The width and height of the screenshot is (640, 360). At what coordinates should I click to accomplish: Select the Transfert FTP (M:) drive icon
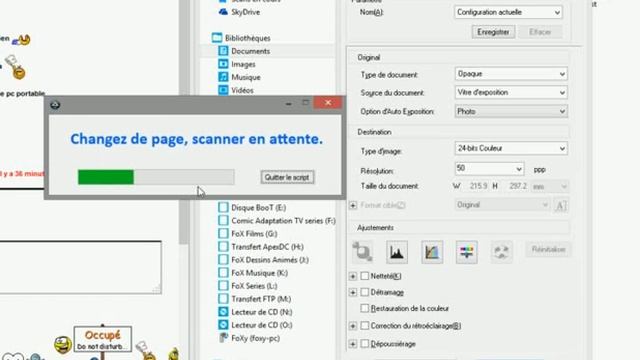tap(223, 299)
